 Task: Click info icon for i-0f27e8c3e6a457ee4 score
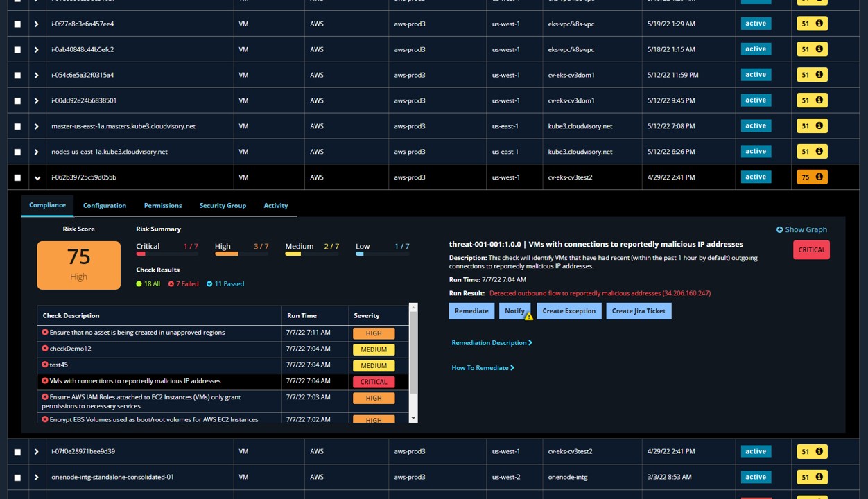819,24
